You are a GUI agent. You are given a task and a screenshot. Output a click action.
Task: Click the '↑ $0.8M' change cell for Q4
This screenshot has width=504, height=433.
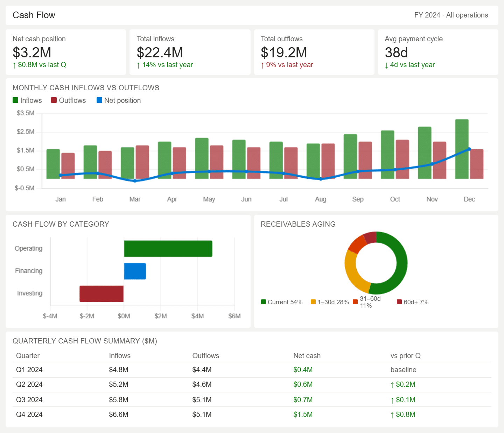click(x=403, y=414)
